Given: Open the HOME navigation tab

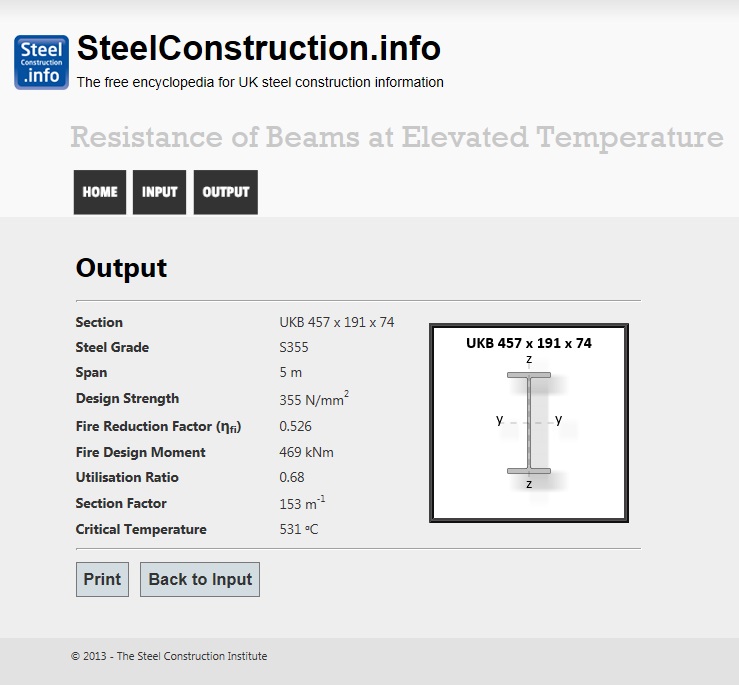Looking at the screenshot, I should (x=100, y=192).
